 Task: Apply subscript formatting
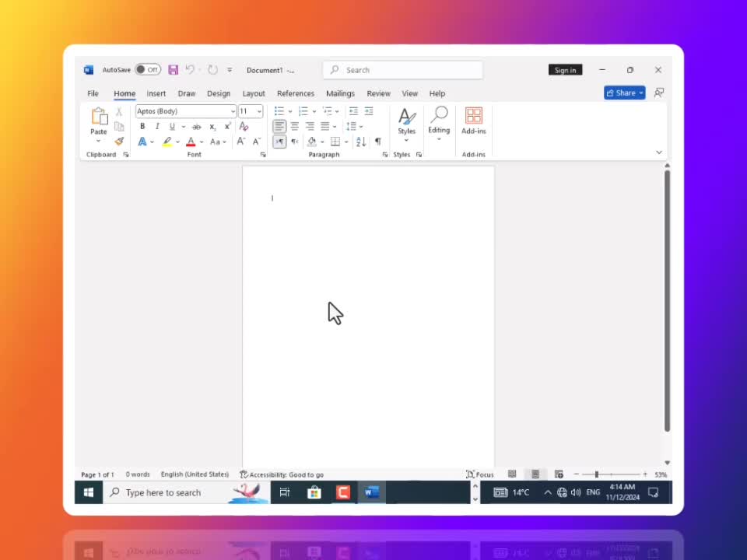(x=212, y=127)
